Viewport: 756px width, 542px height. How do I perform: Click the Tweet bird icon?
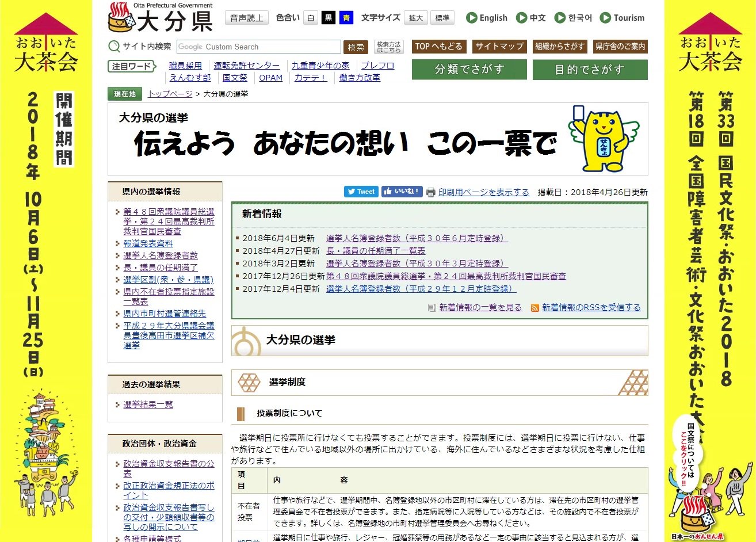352,192
